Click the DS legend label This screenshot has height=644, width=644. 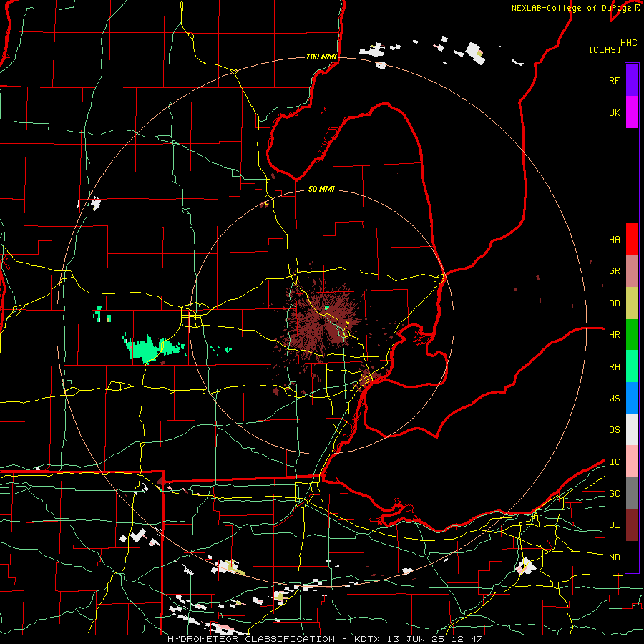pos(614,430)
